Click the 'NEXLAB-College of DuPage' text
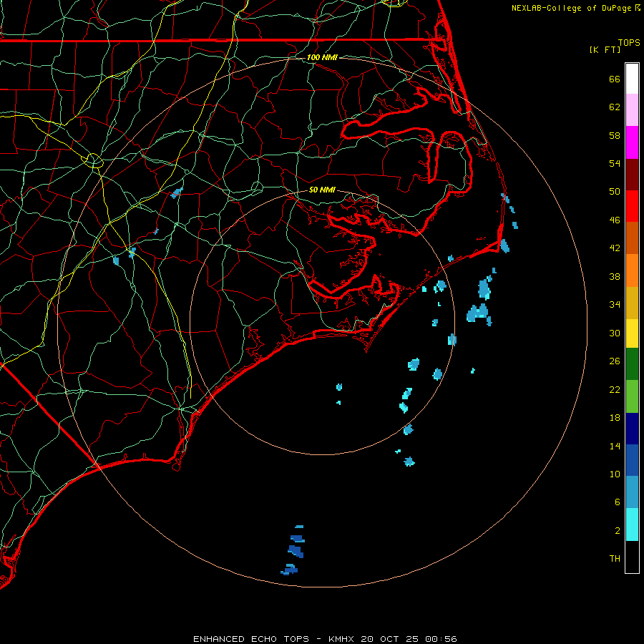Screen dimensions: 644x644 571,8
